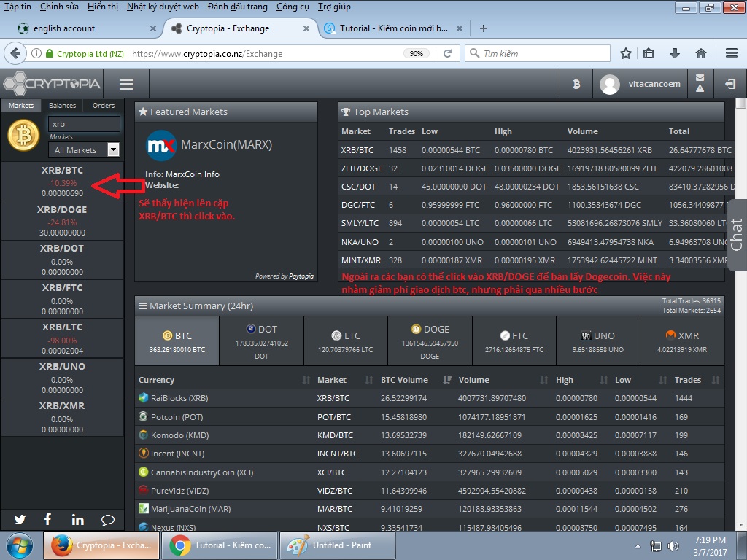Open the vertical Chat panel tab
Image resolution: width=747 pixels, height=560 pixels.
(x=737, y=235)
